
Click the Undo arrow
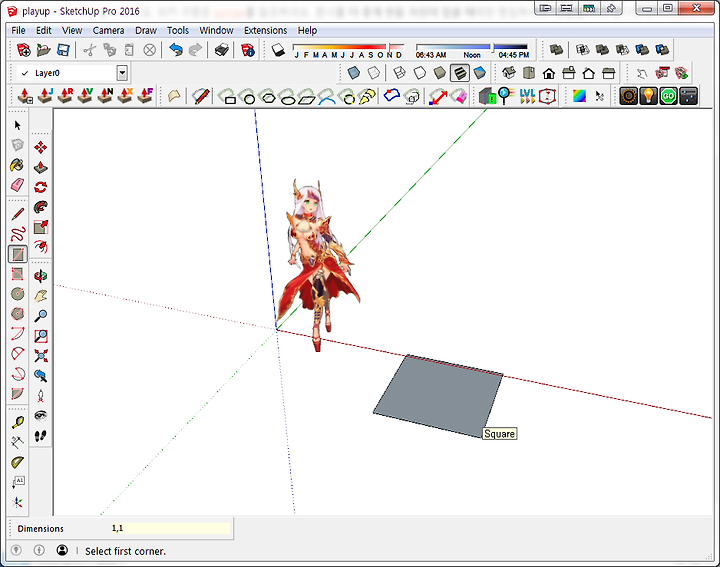(x=176, y=50)
